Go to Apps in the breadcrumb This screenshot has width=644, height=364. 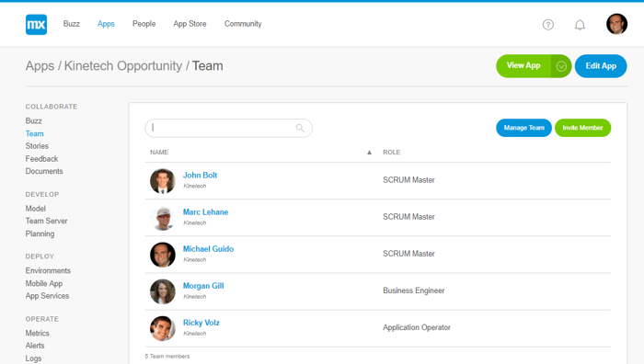pyautogui.click(x=40, y=66)
